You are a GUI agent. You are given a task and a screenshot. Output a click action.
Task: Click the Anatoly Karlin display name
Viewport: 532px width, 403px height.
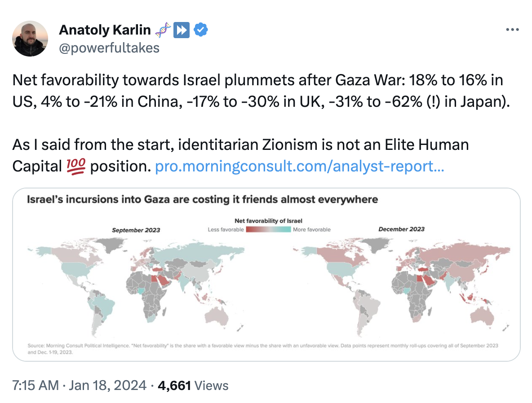click(x=106, y=30)
